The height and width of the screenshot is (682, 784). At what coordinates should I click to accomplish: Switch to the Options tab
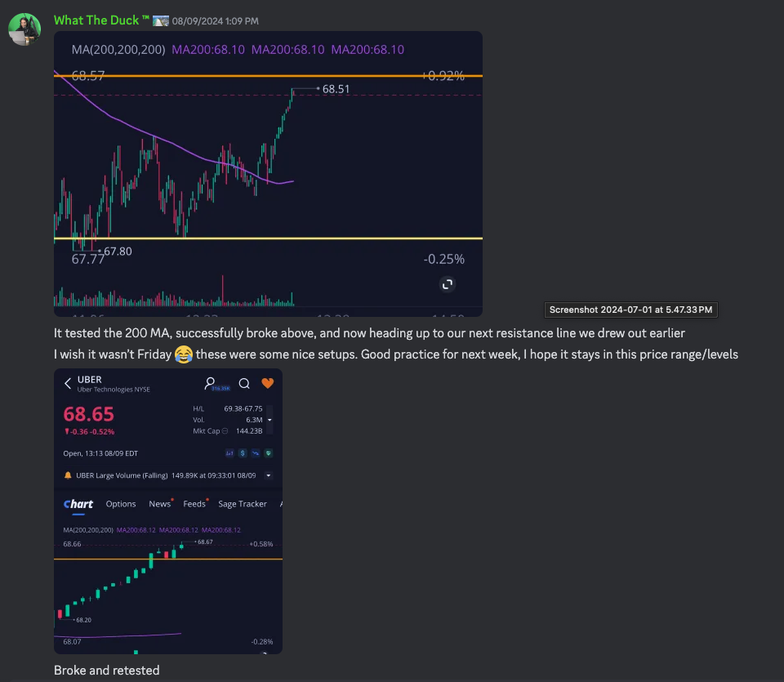coord(121,504)
